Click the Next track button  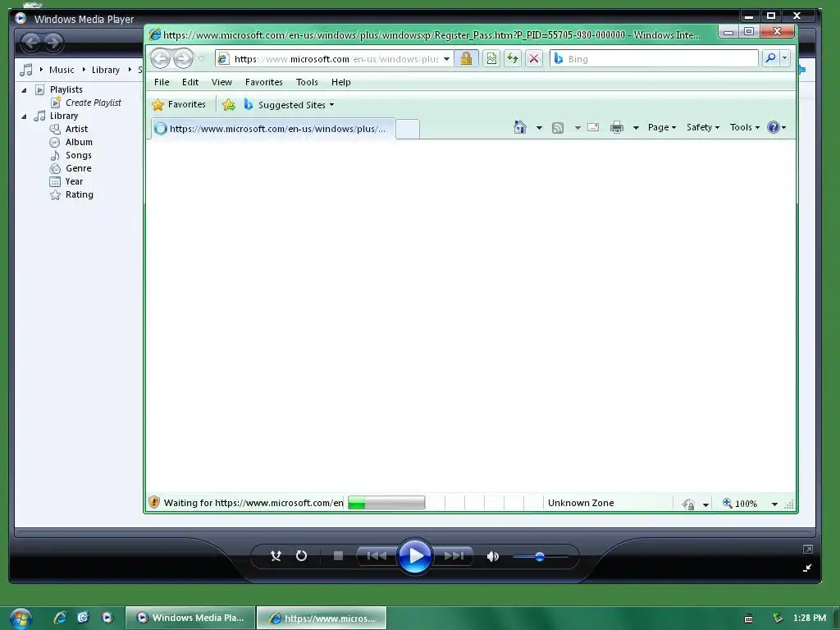click(x=453, y=556)
